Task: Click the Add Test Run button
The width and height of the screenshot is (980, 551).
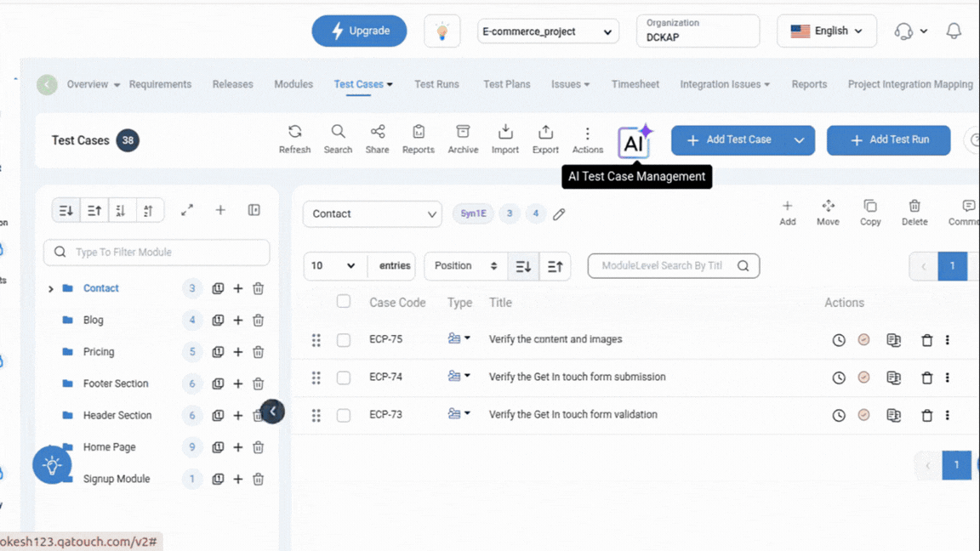Action: coord(888,140)
